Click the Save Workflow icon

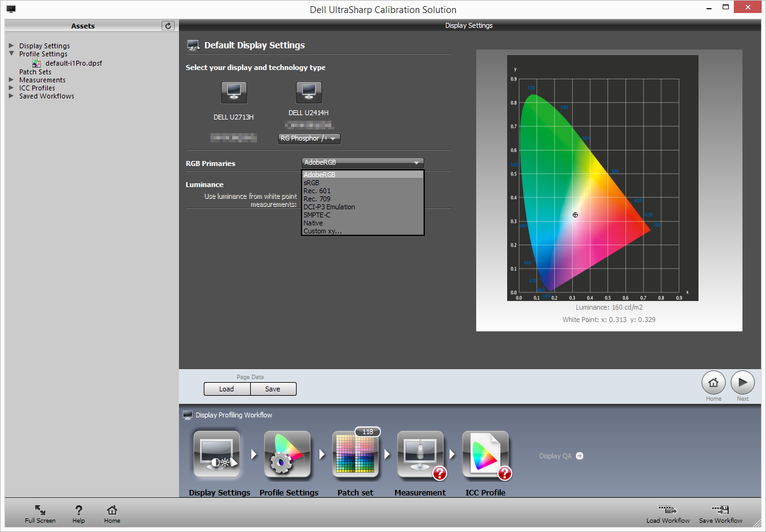point(721,510)
